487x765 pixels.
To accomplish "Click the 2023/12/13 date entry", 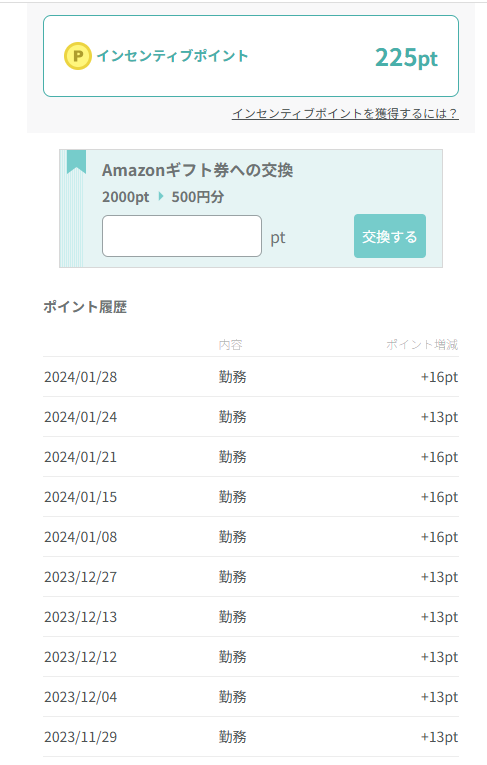I will [x=81, y=617].
